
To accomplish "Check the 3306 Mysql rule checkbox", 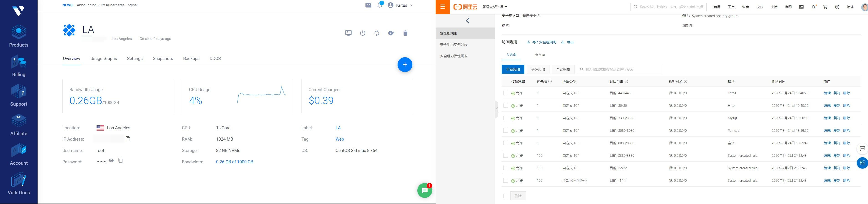I will [505, 118].
